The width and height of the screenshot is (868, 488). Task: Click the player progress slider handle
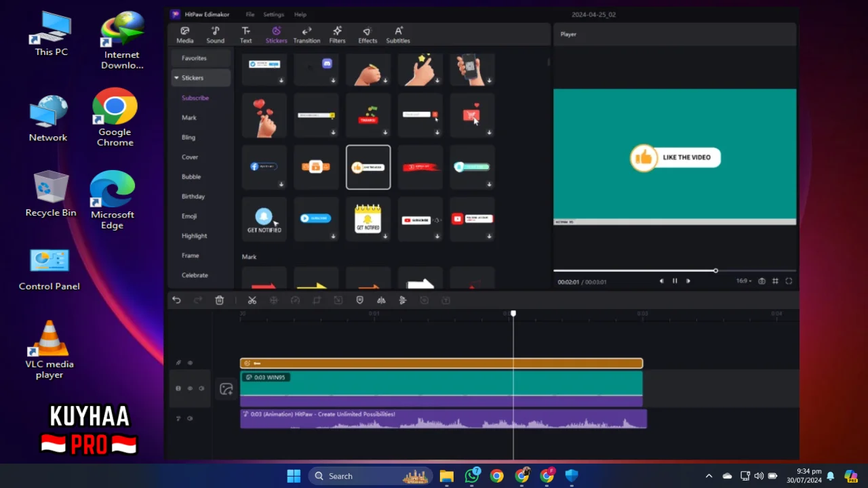click(715, 270)
